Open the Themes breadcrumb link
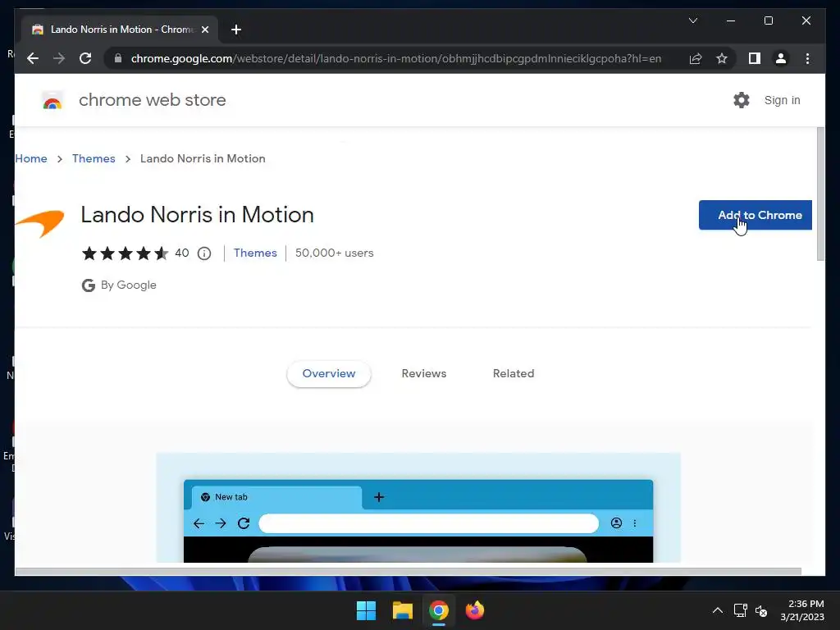This screenshot has width=840, height=630. (x=94, y=158)
